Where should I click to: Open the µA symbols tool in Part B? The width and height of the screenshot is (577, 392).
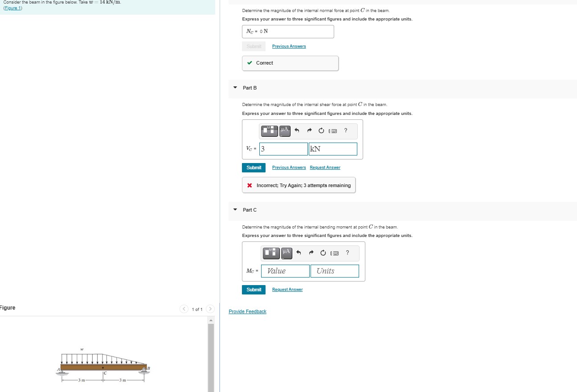point(285,131)
